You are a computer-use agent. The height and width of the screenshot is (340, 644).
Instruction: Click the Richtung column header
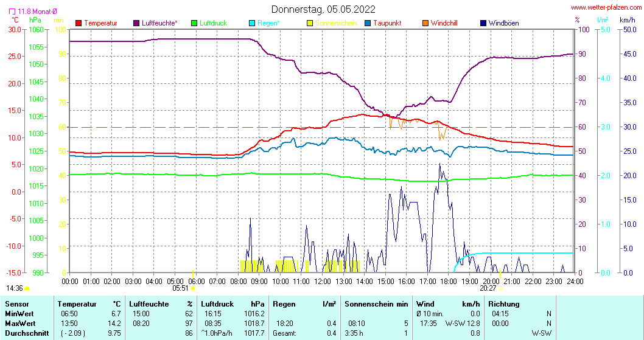[504, 304]
